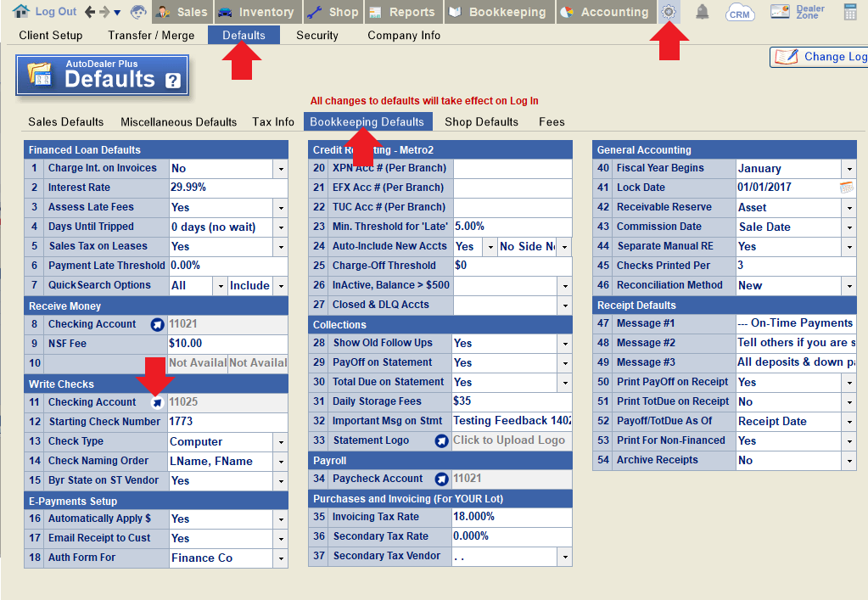The height and width of the screenshot is (600, 868).
Task: Switch to the Reports module tab
Action: tap(402, 12)
